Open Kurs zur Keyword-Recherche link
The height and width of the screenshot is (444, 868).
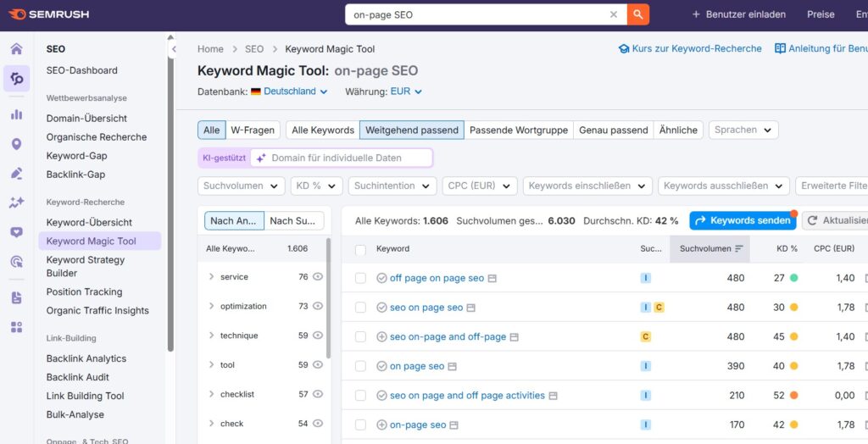coord(690,48)
